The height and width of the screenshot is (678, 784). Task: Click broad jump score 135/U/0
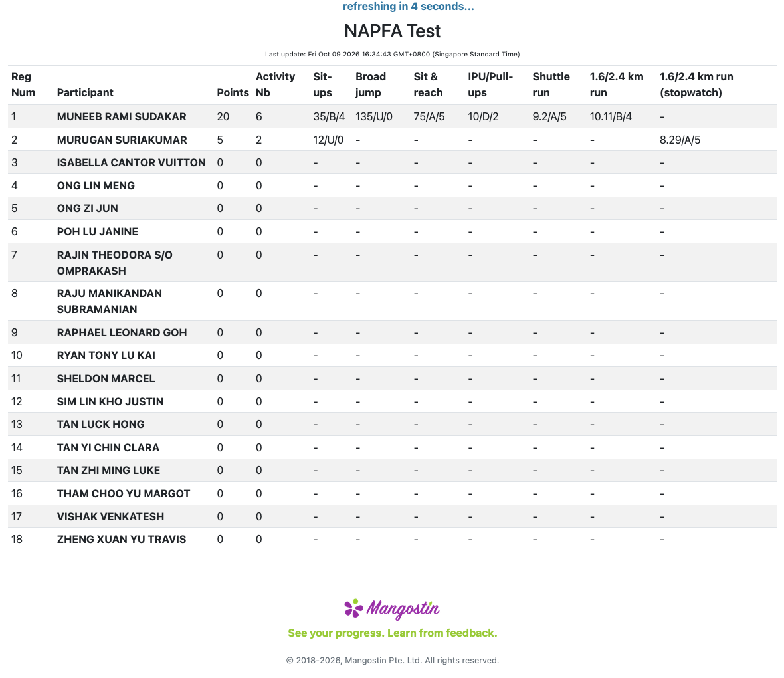[x=374, y=116]
